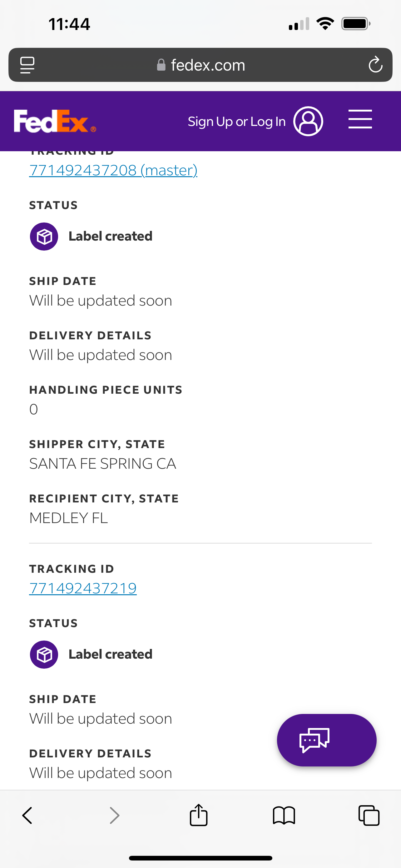Viewport: 401px width, 868px height.
Task: Reload the page with refresh icon
Action: point(375,65)
